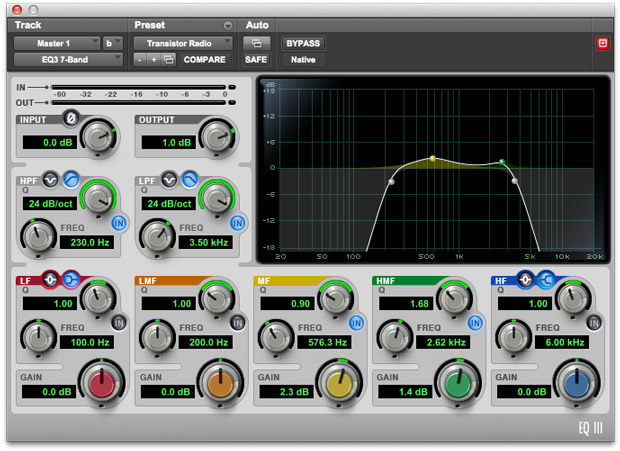This screenshot has height=451, width=620.
Task: Click the MF 576.3 Hz frequency field
Action: [324, 342]
